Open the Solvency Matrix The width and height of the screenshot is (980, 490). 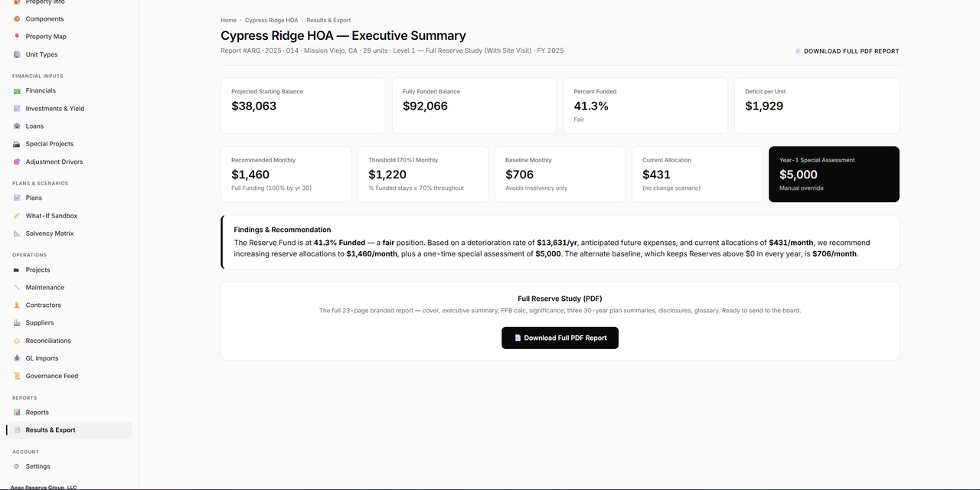point(69,233)
